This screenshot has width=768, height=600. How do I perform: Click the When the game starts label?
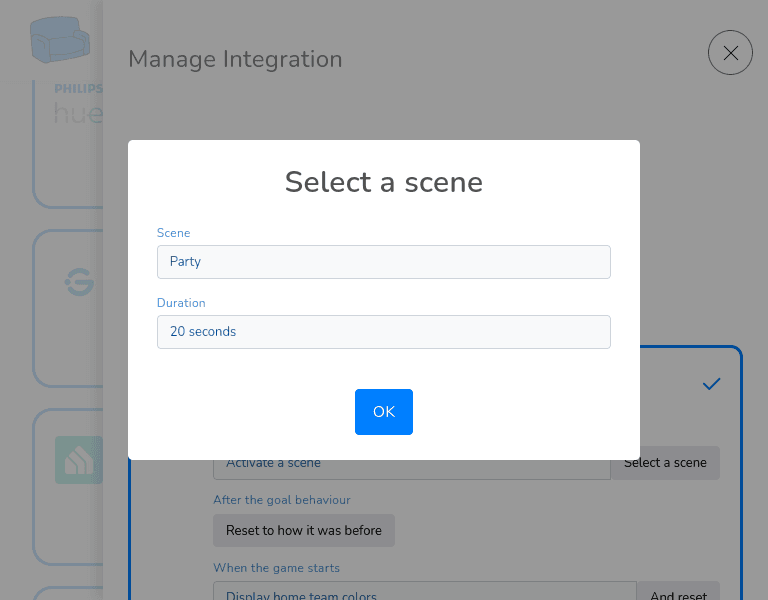(276, 568)
